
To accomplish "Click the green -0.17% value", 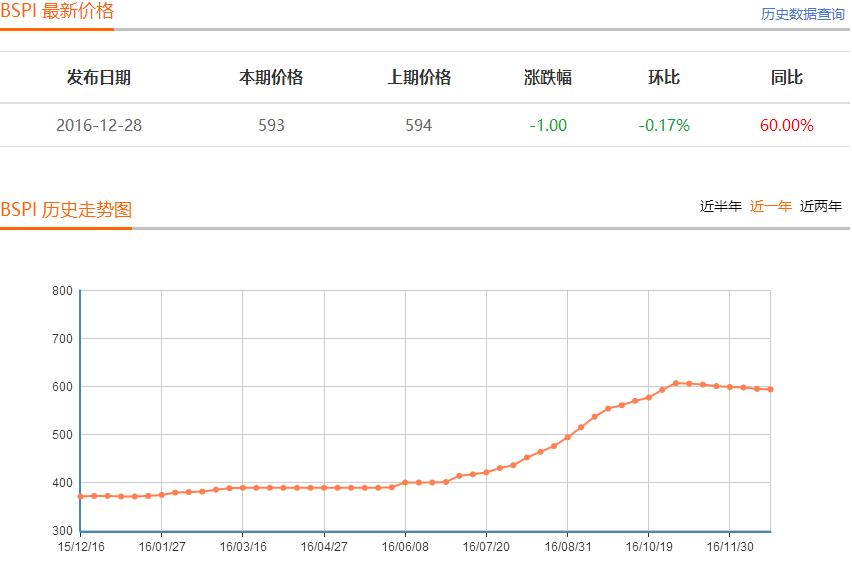I will (x=664, y=125).
